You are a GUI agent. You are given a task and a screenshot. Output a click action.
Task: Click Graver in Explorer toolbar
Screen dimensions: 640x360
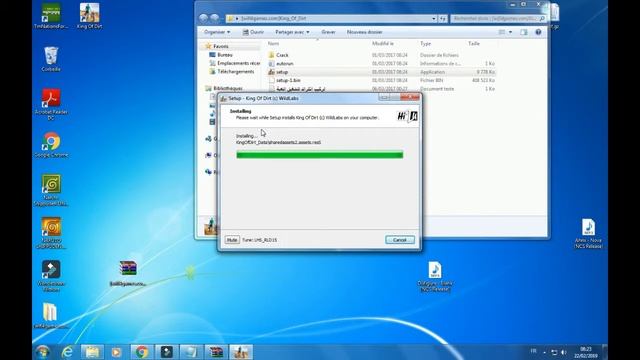coord(328,32)
